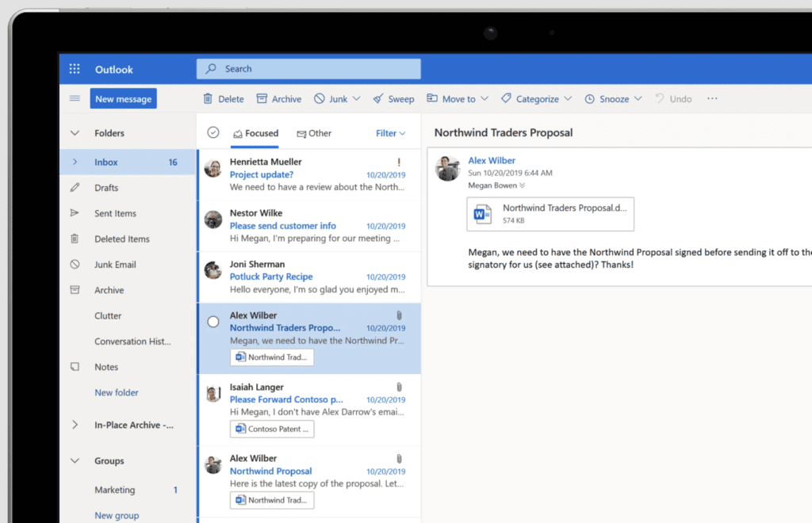The width and height of the screenshot is (812, 523).
Task: Click the Outlook app title
Action: [114, 69]
